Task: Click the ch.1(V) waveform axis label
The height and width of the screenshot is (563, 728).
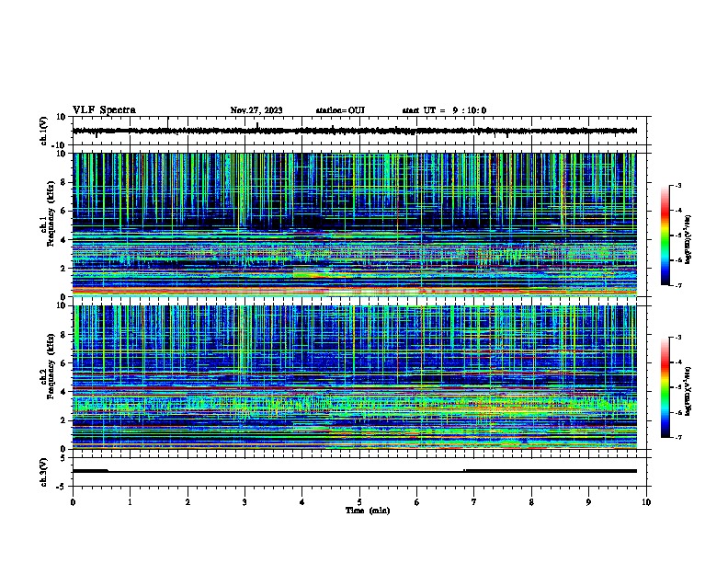Action: pos(44,131)
